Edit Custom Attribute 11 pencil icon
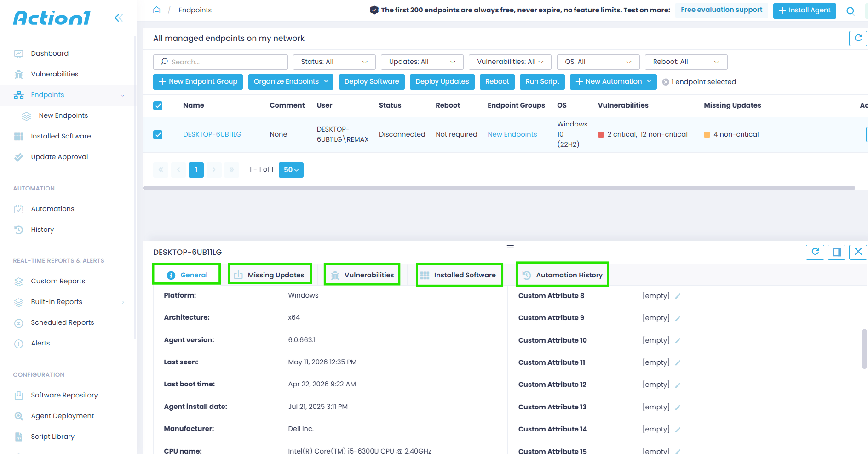868x454 pixels. [x=678, y=363]
